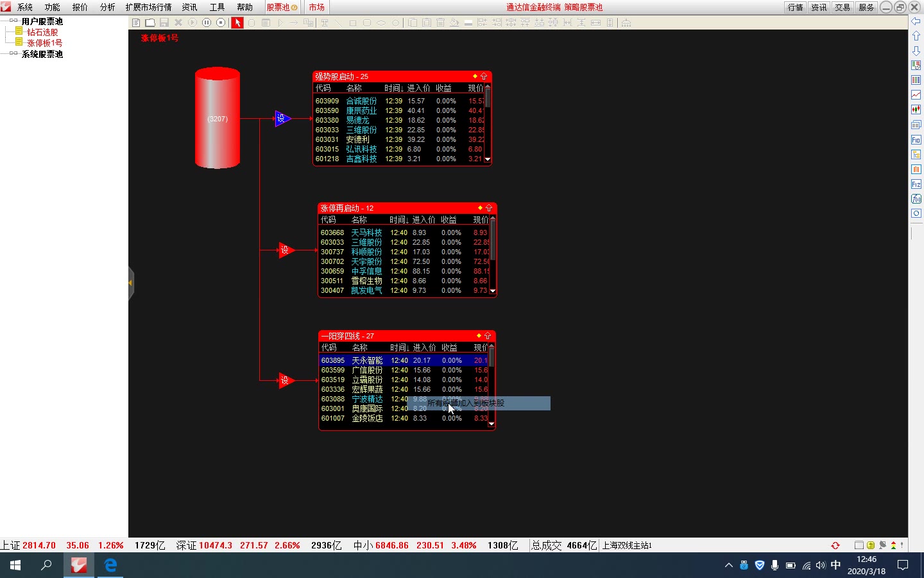Screen dimensions: 924x578
Task: Click the F10 company info icon
Action: click(916, 139)
